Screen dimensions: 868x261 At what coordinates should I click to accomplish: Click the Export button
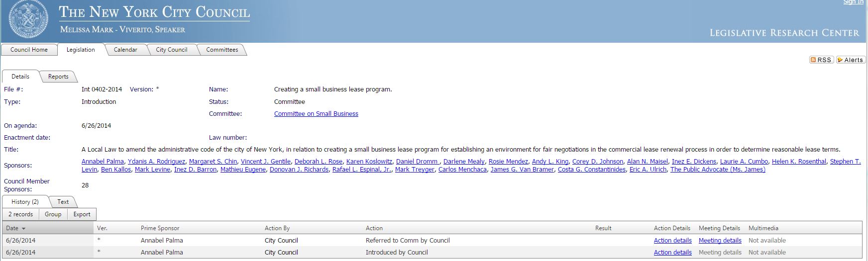coord(82,214)
